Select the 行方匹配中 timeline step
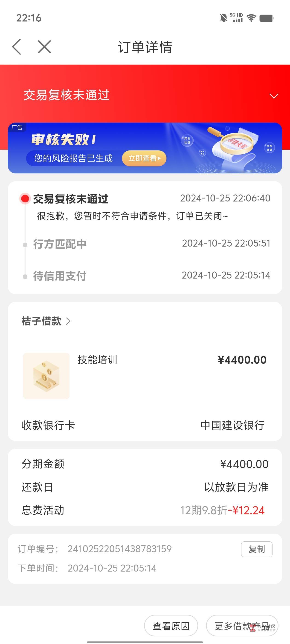 coord(60,244)
